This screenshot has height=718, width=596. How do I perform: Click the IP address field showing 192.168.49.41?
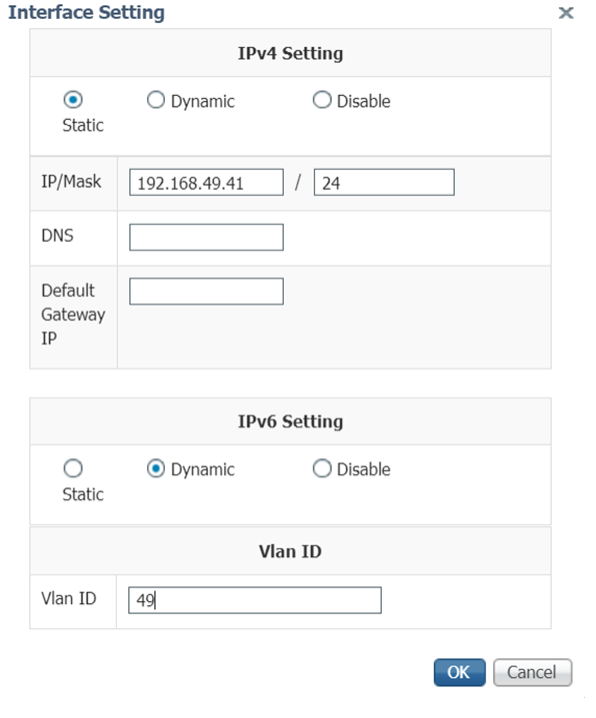(206, 182)
